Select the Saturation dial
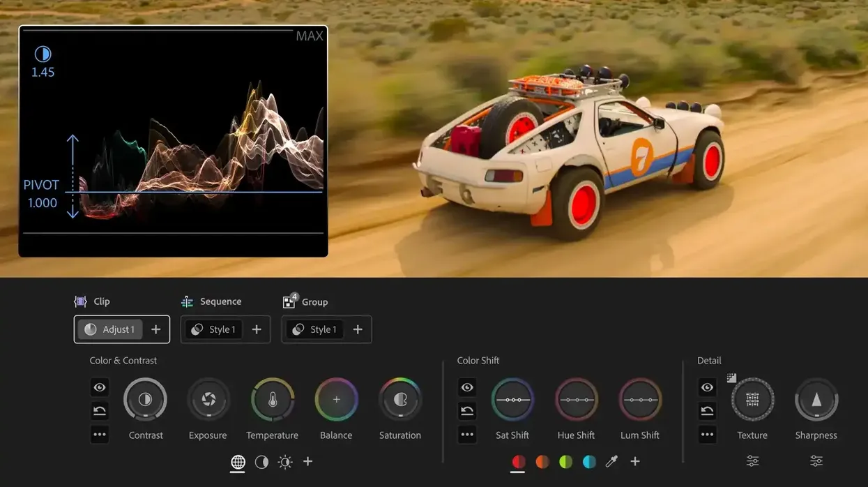 point(400,400)
